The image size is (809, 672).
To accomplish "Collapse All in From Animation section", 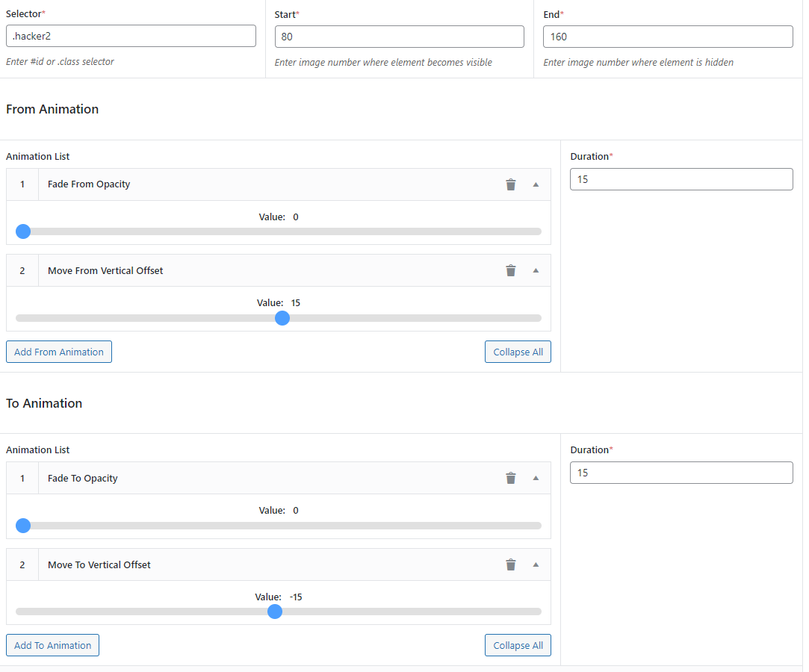I will pos(518,352).
